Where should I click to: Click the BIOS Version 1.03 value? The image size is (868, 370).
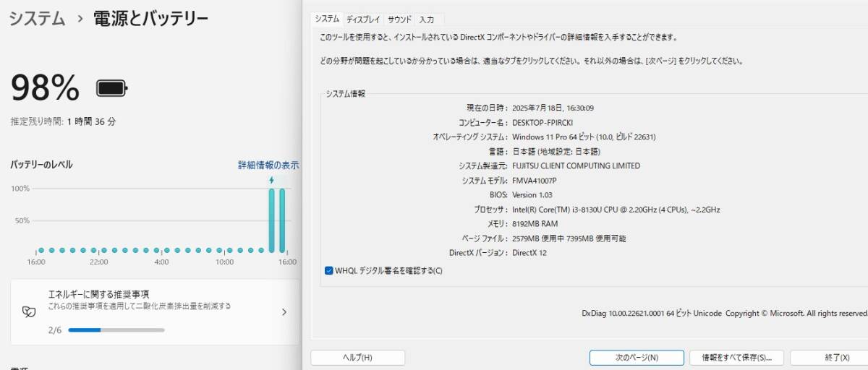532,194
